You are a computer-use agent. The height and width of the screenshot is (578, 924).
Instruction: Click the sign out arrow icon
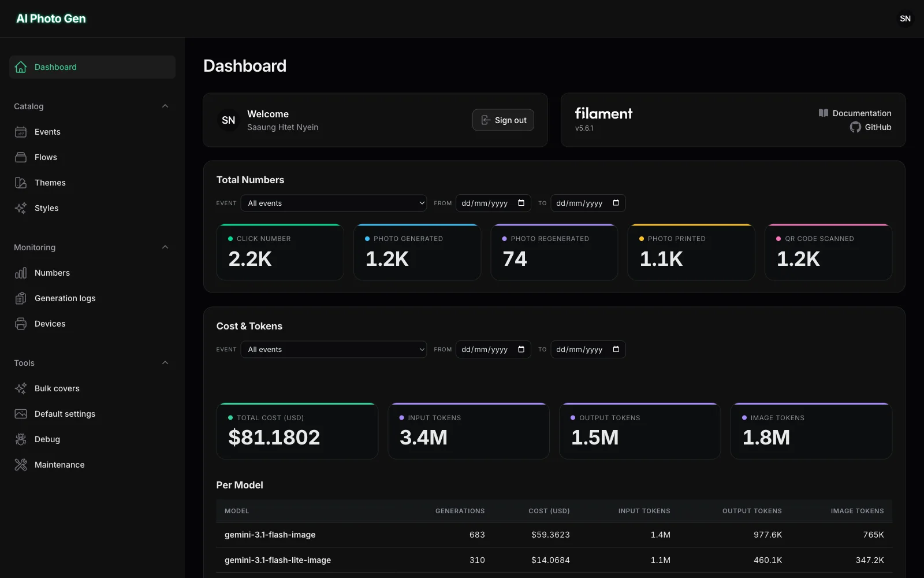click(486, 120)
